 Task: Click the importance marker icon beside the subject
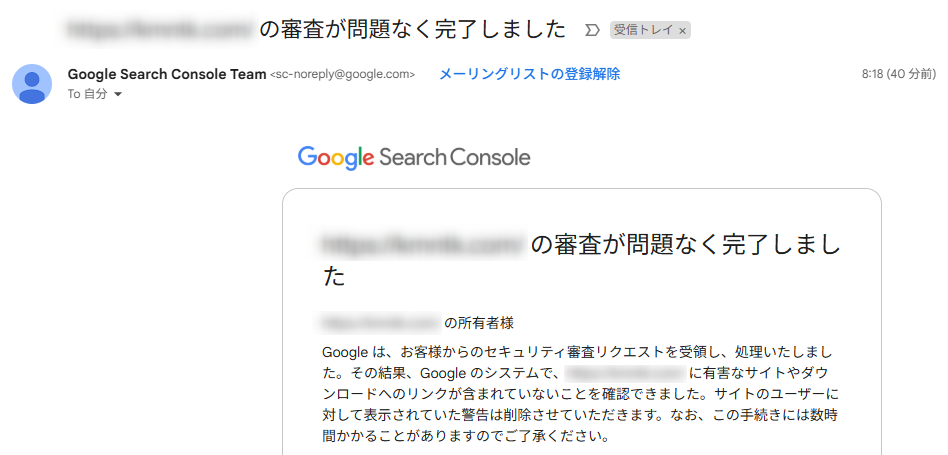click(x=592, y=30)
